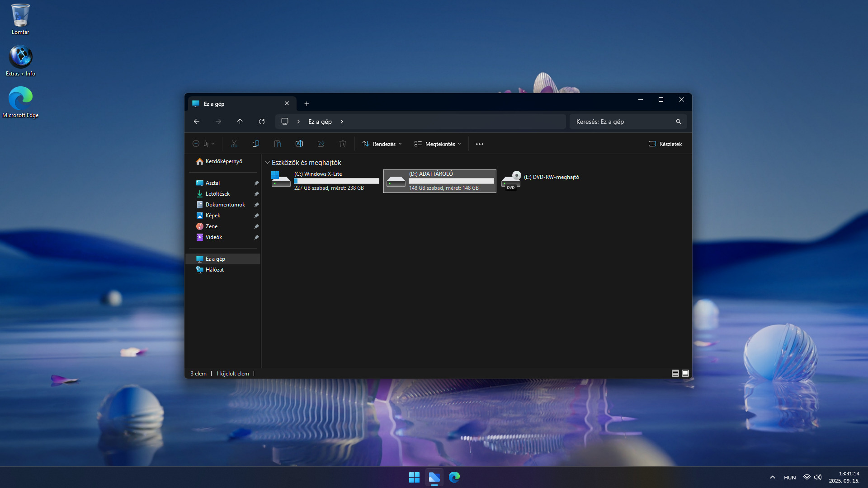Toggle the Részletek details pane
Image resolution: width=868 pixels, height=488 pixels.
[x=665, y=144]
